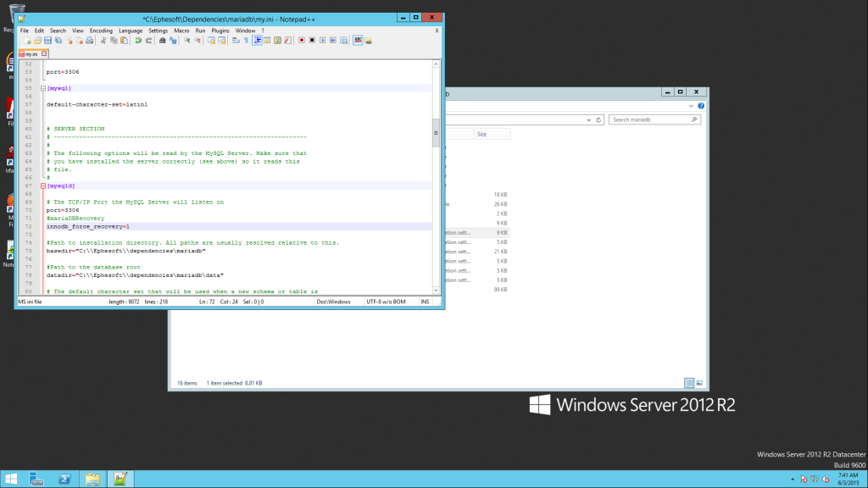Click the editor scrollbar up arrow
Viewport: 868px width, 488px height.
436,64
